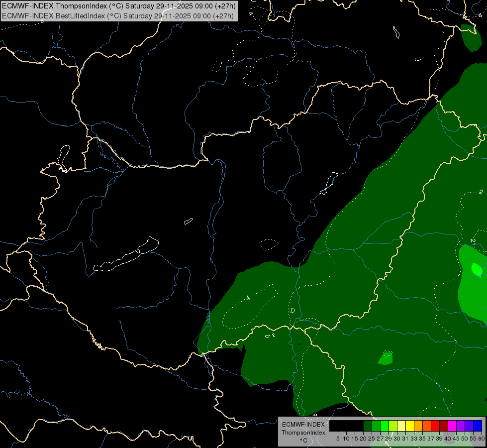Click legend tick label 33

tap(414, 439)
